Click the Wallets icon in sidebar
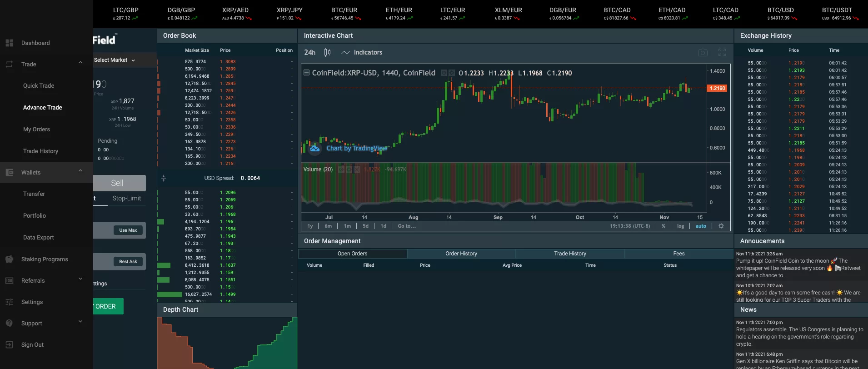 click(x=9, y=172)
